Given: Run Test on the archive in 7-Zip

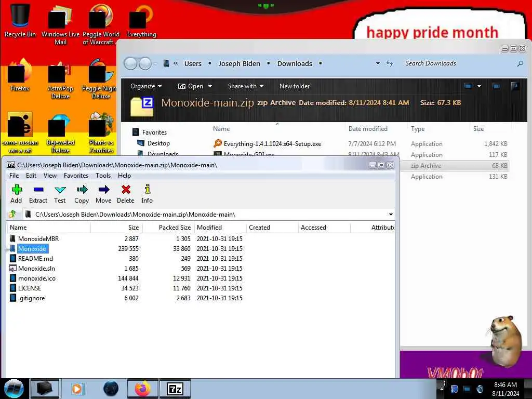Looking at the screenshot, I should click(60, 194).
